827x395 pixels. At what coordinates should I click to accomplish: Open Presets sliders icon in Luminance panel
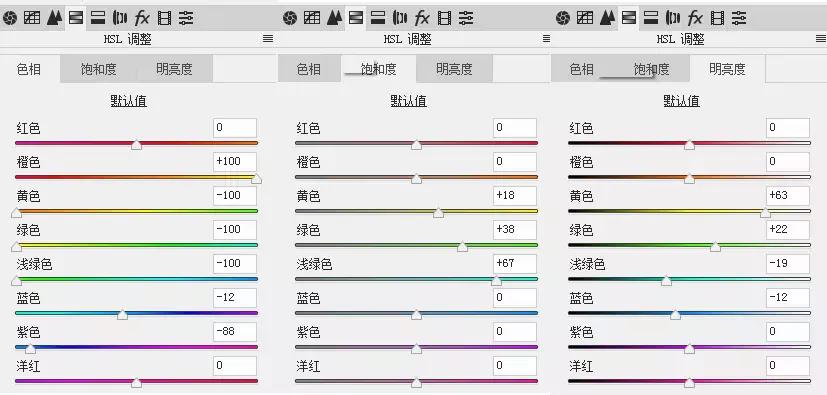[x=739, y=18]
